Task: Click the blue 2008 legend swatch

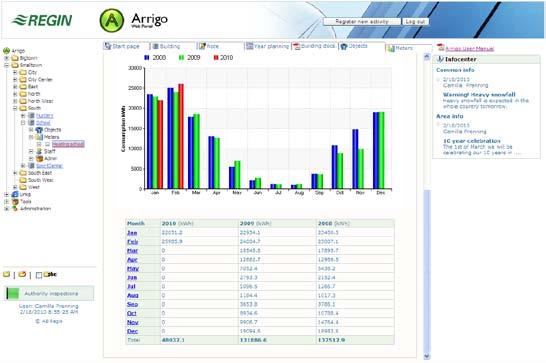Action: click(147, 57)
